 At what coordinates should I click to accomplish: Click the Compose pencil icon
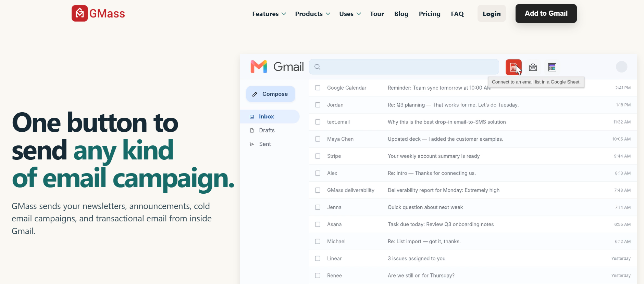(x=255, y=94)
